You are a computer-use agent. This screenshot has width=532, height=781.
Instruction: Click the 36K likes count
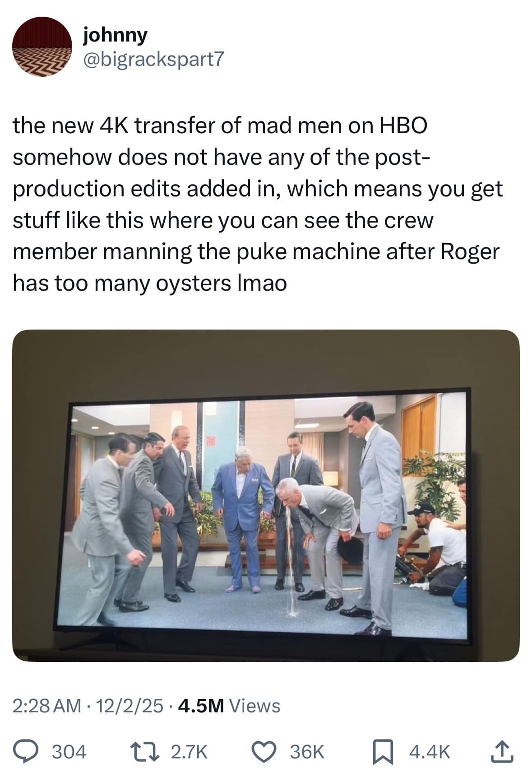(307, 752)
